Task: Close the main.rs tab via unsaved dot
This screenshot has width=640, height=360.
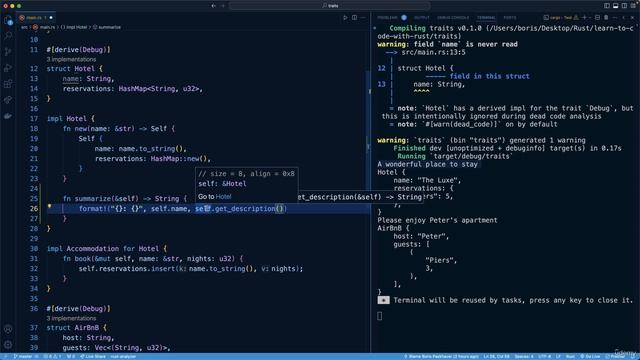Action: point(51,18)
